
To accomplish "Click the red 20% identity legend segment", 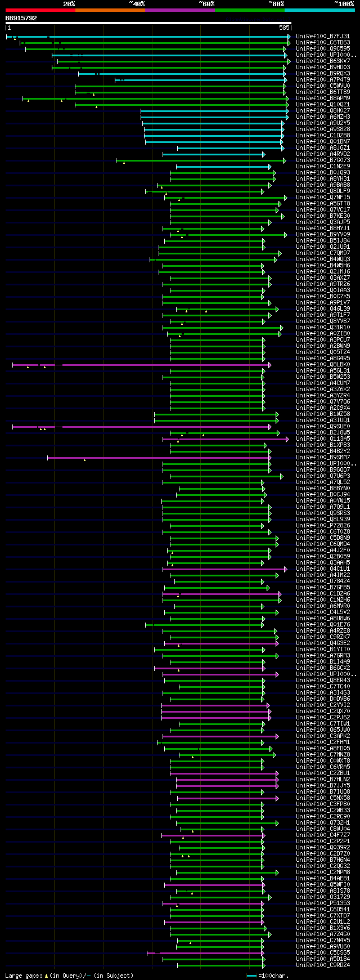I will click(40, 10).
